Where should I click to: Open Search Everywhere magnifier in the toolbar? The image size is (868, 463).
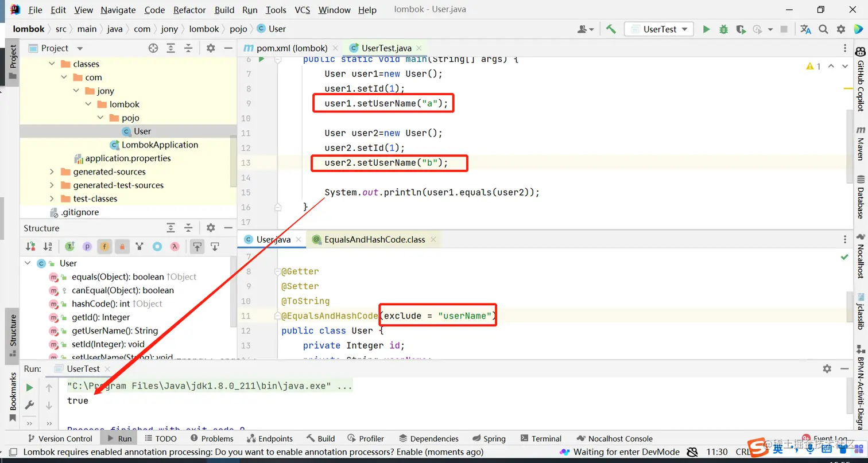[x=823, y=29]
